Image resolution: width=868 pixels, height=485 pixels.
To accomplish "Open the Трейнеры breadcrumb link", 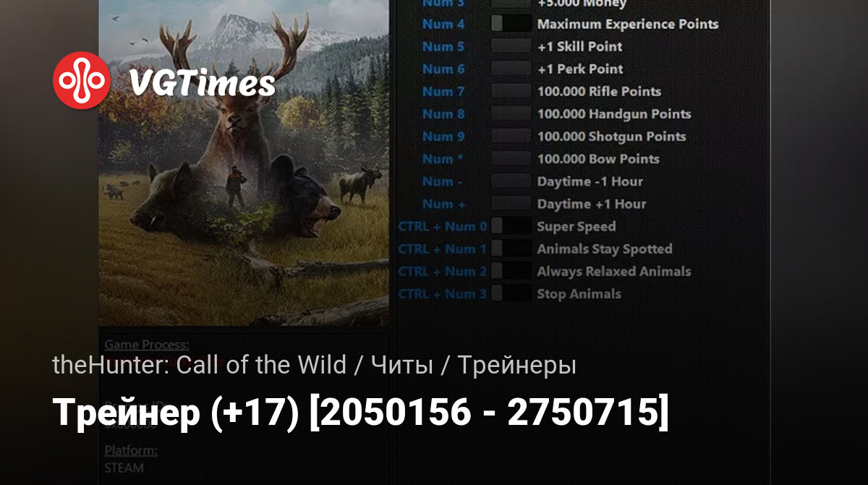I will click(x=516, y=366).
